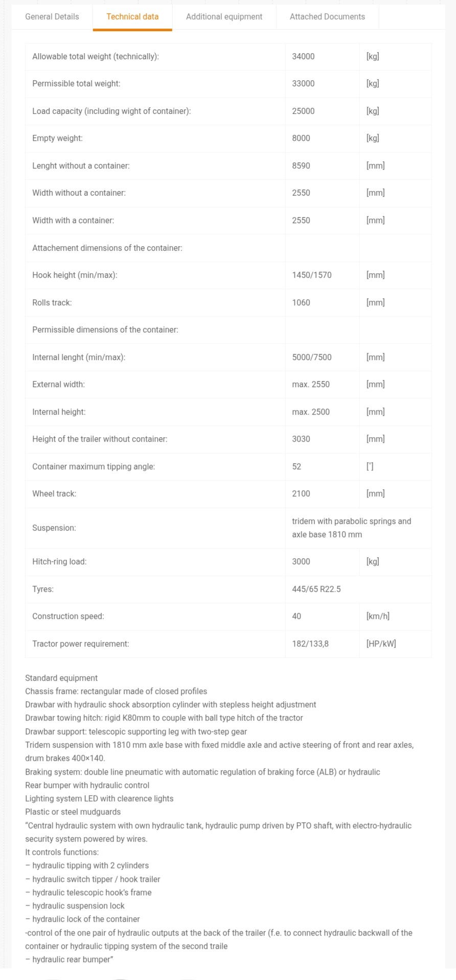Screen dimensions: 456x980
Task: Click the 8590 length without container value
Action: (x=301, y=166)
